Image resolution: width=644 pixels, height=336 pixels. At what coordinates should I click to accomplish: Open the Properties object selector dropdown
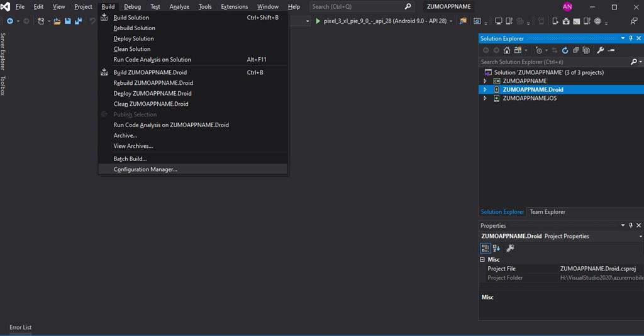pos(640,236)
